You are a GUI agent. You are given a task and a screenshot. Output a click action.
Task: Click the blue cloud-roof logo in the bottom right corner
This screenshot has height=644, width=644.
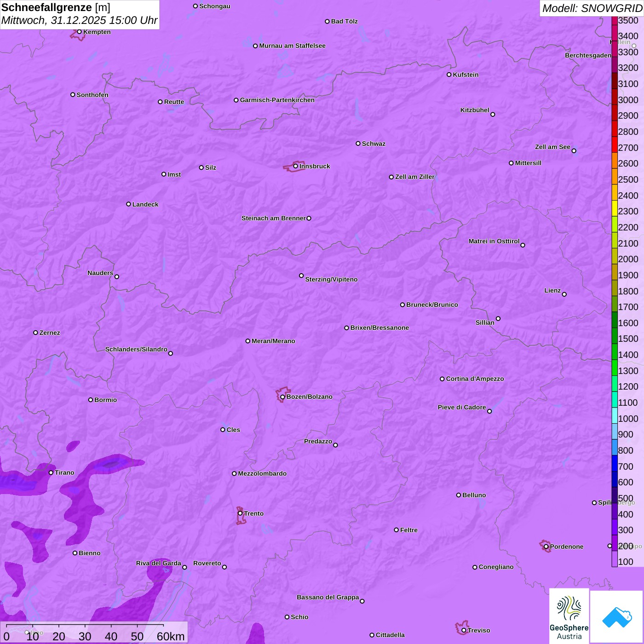tap(616, 617)
